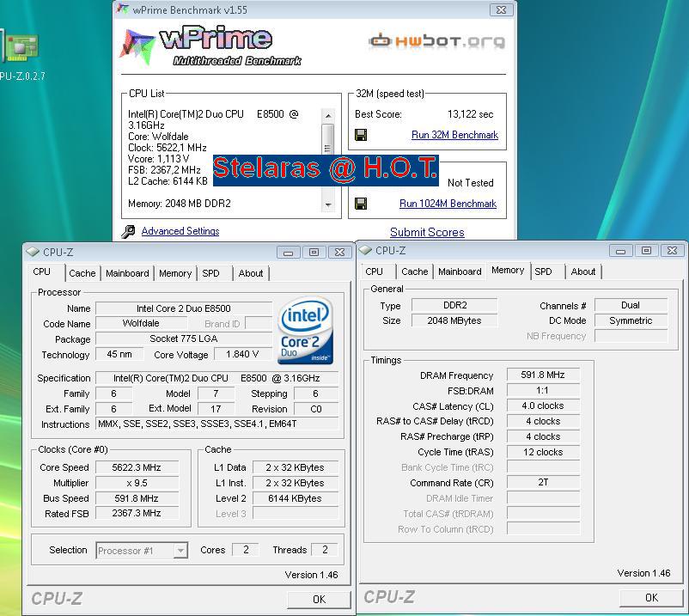Click OK in the left CPU-Z window
This screenshot has width=689, height=616.
click(319, 600)
